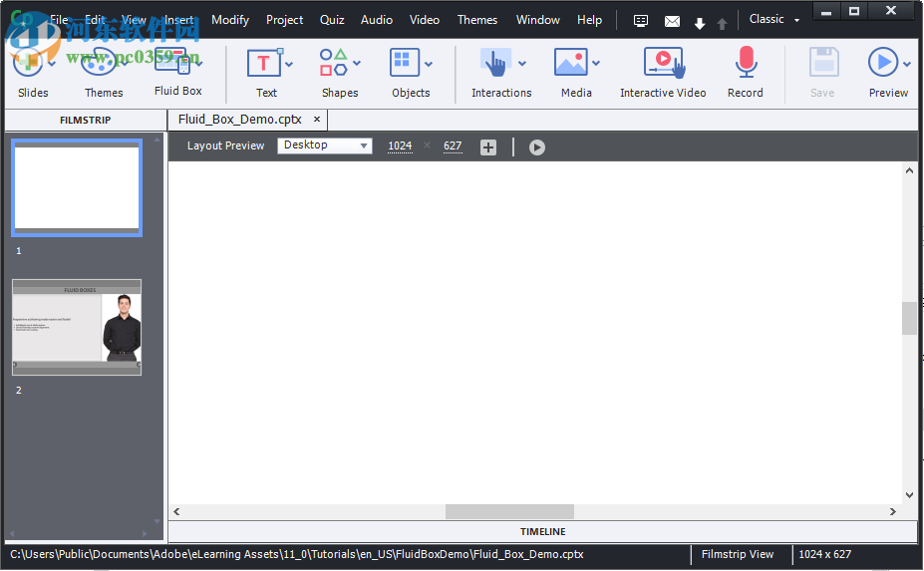Start Record with the microphone icon
The image size is (924, 571).
746,63
